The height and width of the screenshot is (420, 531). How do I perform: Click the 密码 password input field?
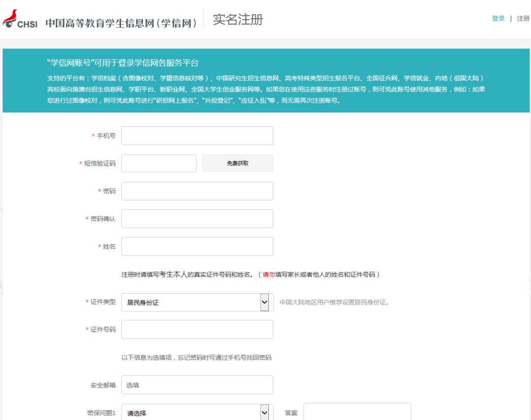click(x=197, y=191)
